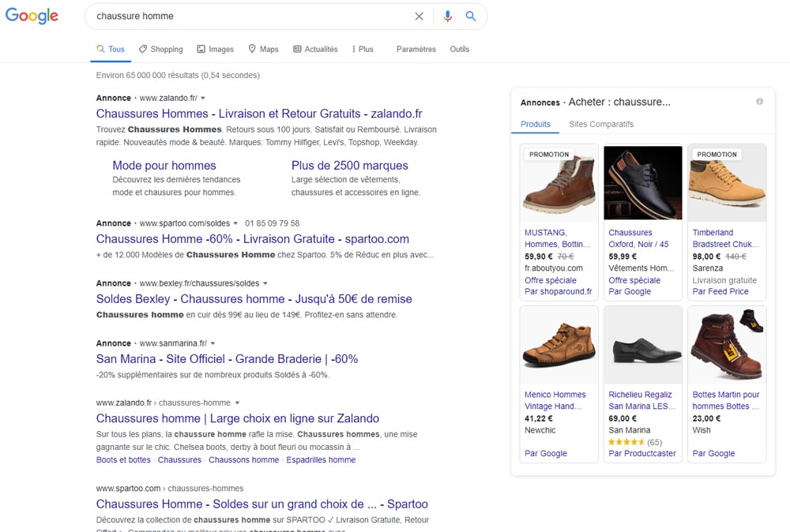Open the Mode pour hommes sitelink
The width and height of the screenshot is (790, 532).
(164, 166)
